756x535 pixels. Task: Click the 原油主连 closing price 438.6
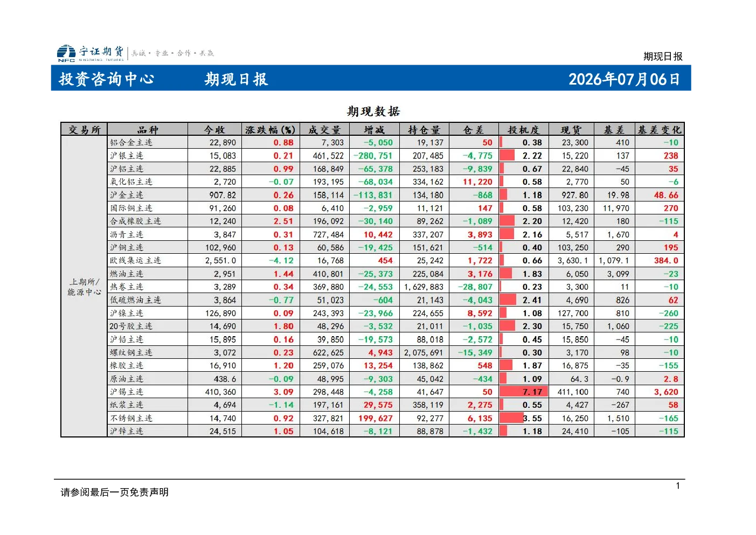[x=225, y=379]
